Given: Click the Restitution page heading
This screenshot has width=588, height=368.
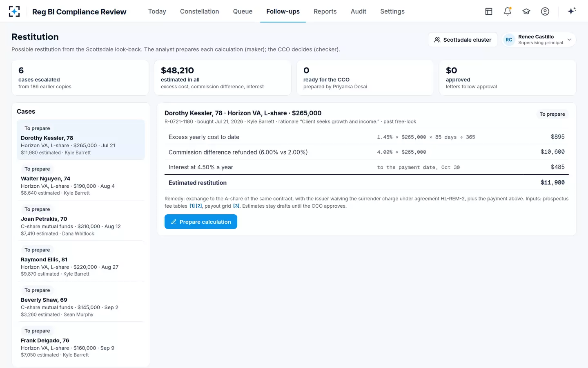Looking at the screenshot, I should point(35,37).
